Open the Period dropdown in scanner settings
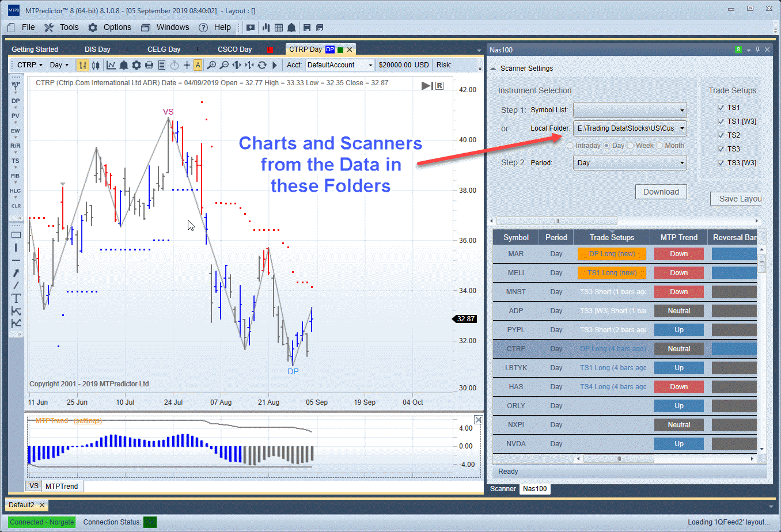Image resolution: width=781 pixels, height=532 pixels. click(630, 163)
